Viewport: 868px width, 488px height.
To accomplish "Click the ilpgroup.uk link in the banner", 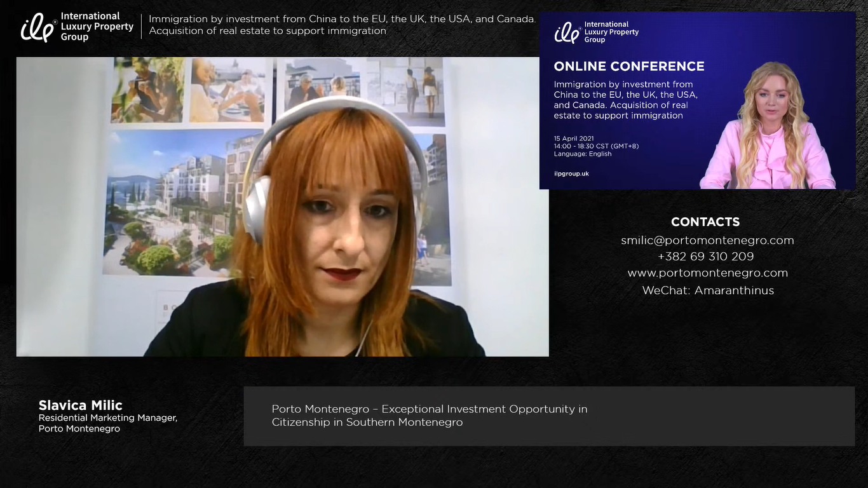I will pos(571,173).
